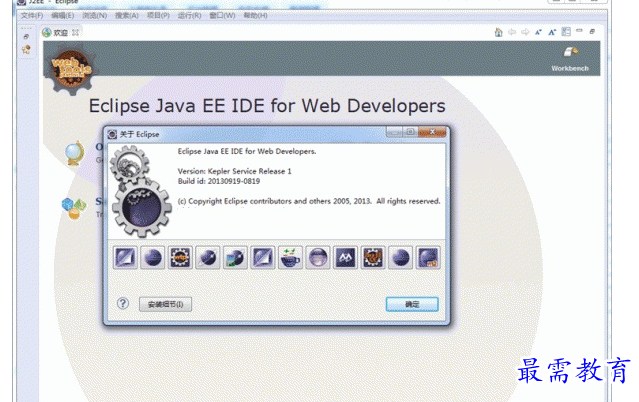Click the help question mark in About dialog
Screen dimensions: 639x402
[x=123, y=303]
